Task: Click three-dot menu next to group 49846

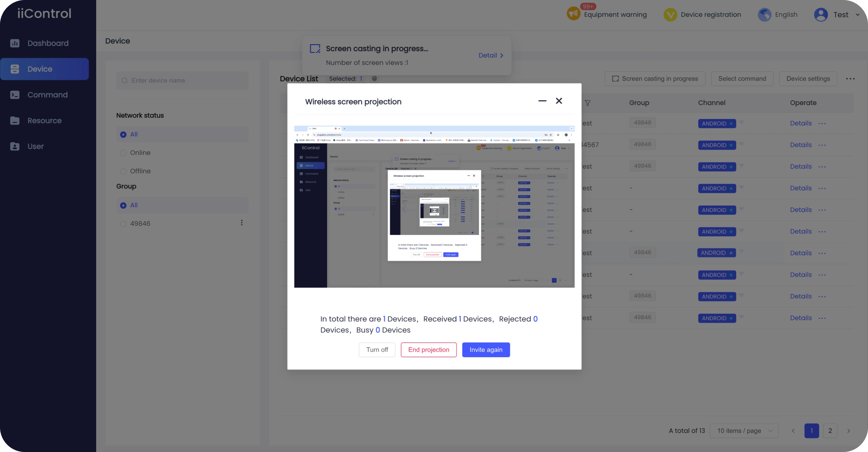Action: tap(241, 223)
